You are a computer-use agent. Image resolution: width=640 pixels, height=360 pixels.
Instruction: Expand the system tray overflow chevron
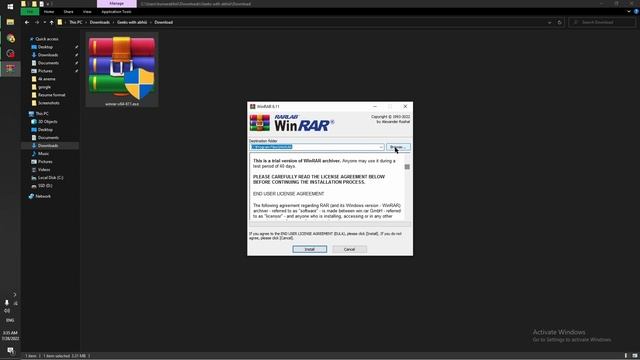click(15, 294)
